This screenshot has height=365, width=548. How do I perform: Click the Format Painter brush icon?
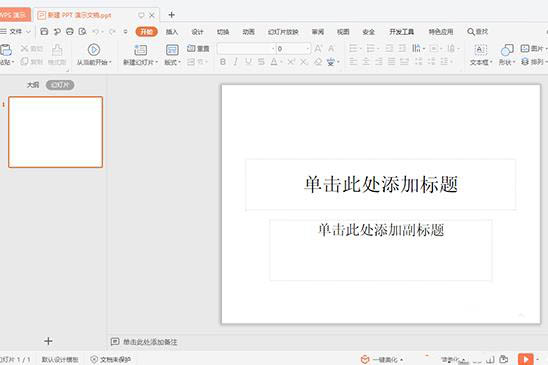pyautogui.click(x=57, y=50)
